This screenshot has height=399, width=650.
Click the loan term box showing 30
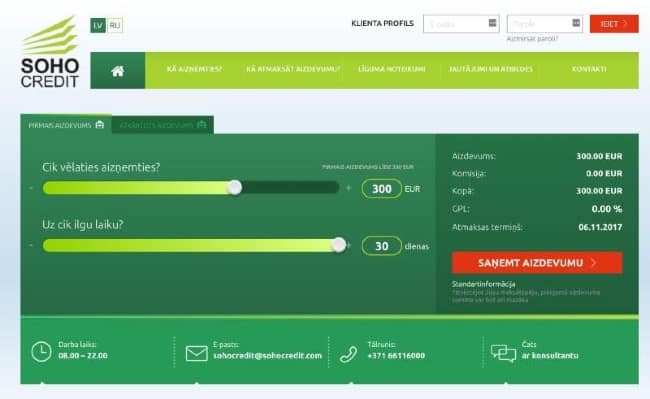[381, 246]
